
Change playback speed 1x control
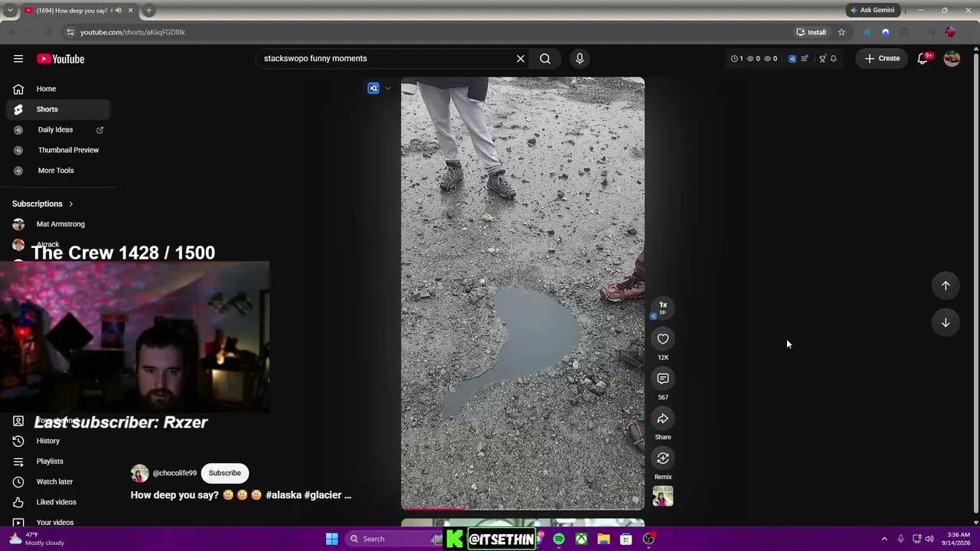point(663,308)
